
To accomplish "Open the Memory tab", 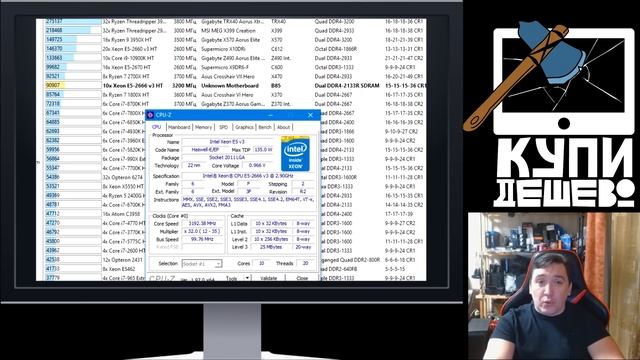I will 203,127.
